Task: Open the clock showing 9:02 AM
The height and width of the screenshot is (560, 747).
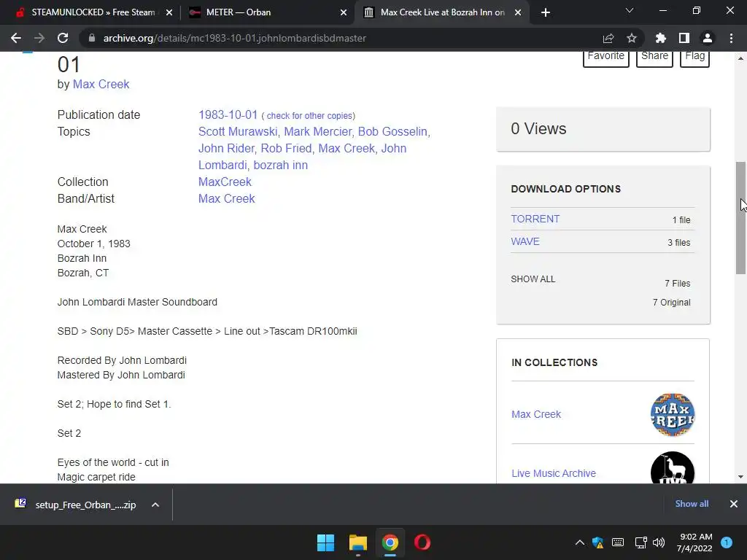Action: (x=694, y=542)
